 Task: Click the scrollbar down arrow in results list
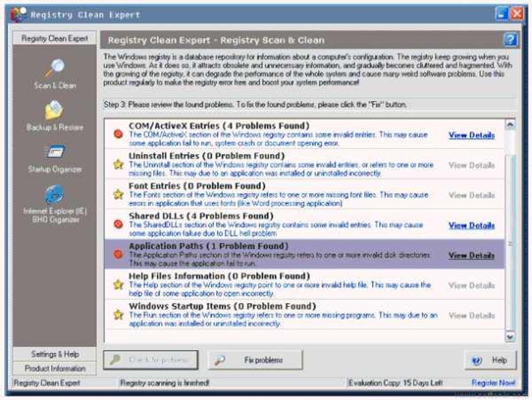510,337
